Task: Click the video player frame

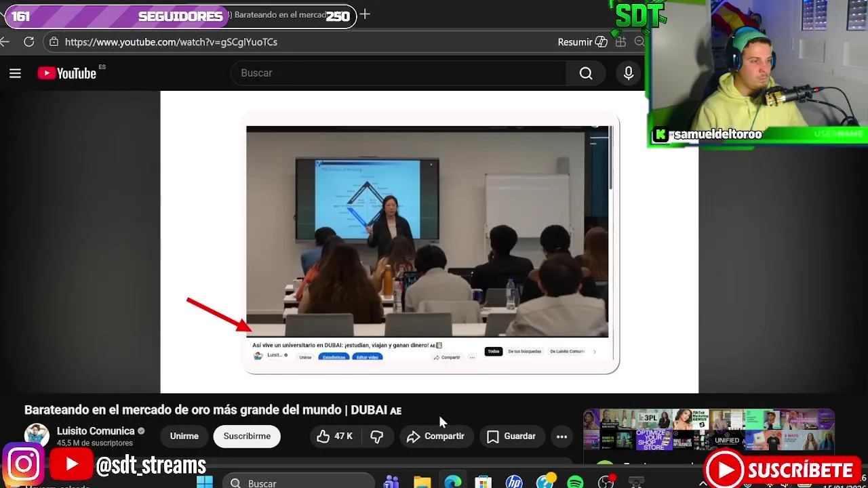Action: click(x=429, y=242)
